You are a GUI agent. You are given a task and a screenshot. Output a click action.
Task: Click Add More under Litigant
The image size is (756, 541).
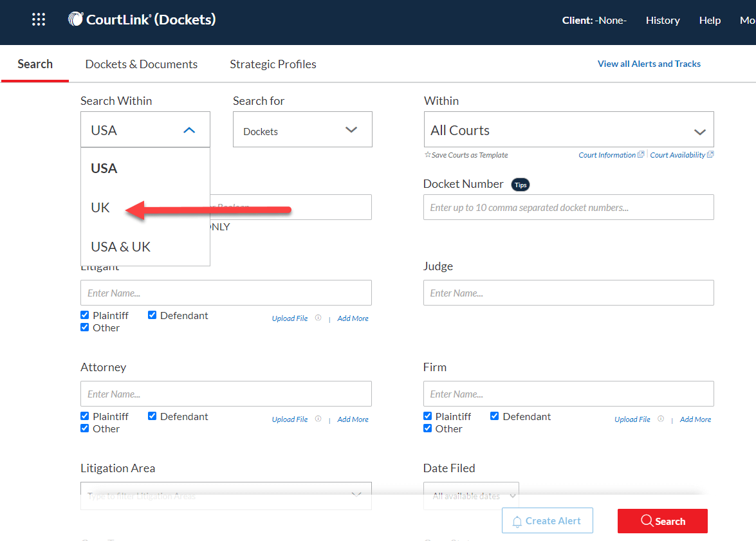(353, 318)
